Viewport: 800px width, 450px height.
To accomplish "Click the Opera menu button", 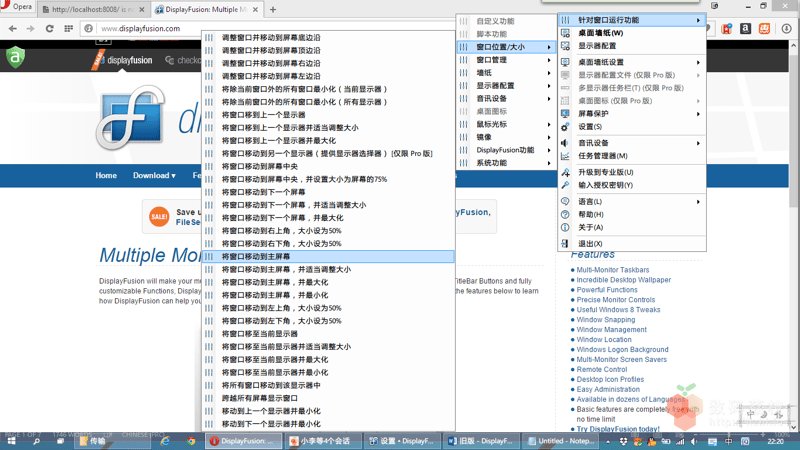I will (x=17, y=7).
